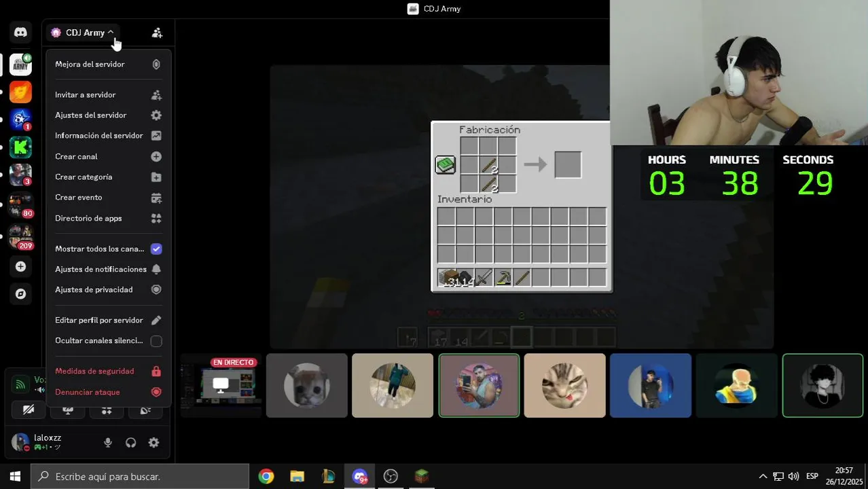Uncheck Mostrar todos los canales checkbox
The image size is (868, 489).
[156, 249]
